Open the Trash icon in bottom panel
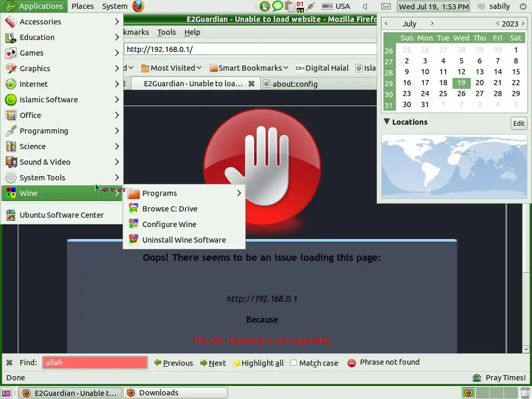532x399 pixels. click(525, 393)
